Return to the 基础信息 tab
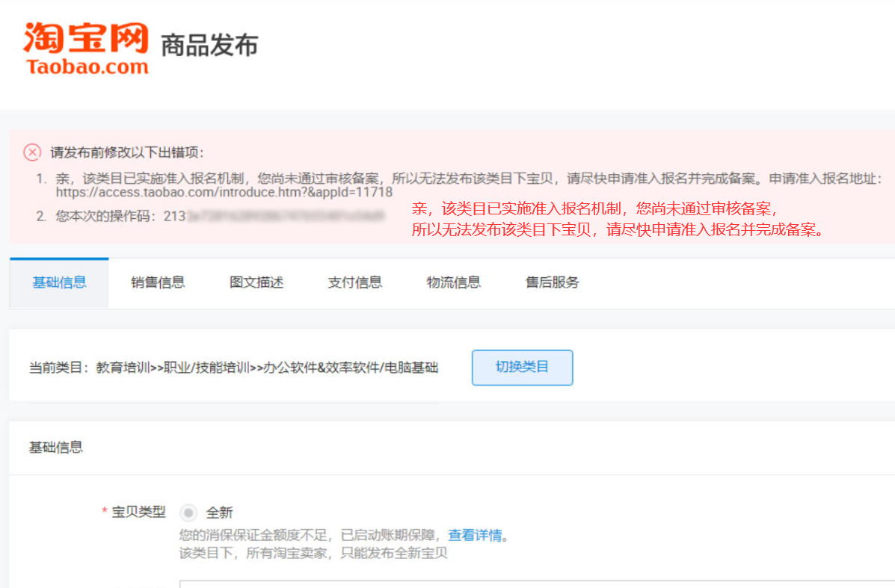Screen dimensions: 895x588 (59, 282)
